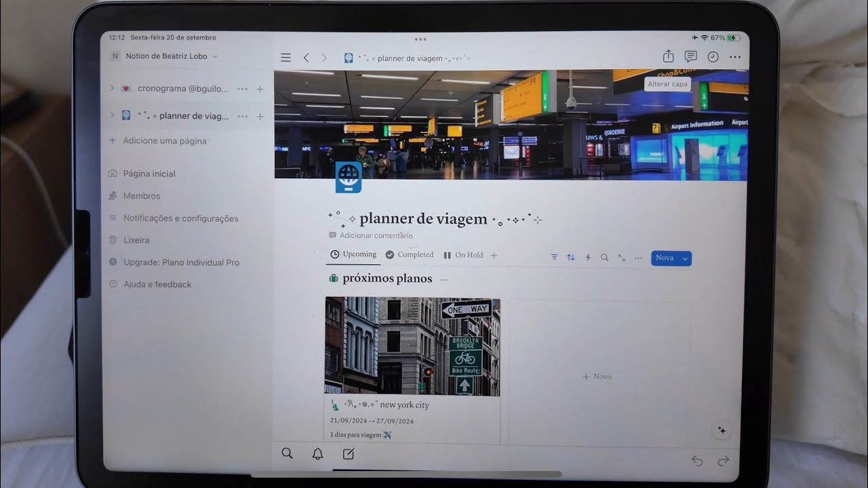This screenshot has width=868, height=488.
Task: Add subpage to cronograma with plus
Action: tap(260, 89)
